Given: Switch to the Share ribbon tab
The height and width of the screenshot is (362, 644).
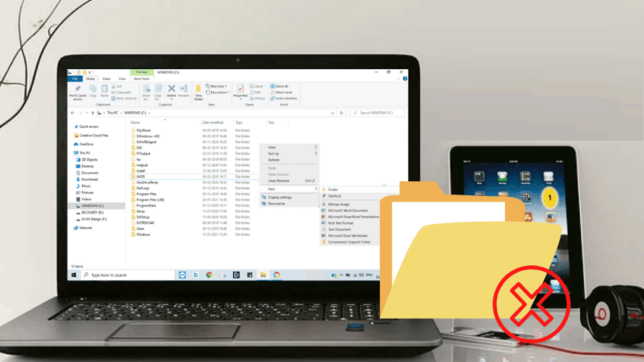Looking at the screenshot, I should (x=106, y=79).
